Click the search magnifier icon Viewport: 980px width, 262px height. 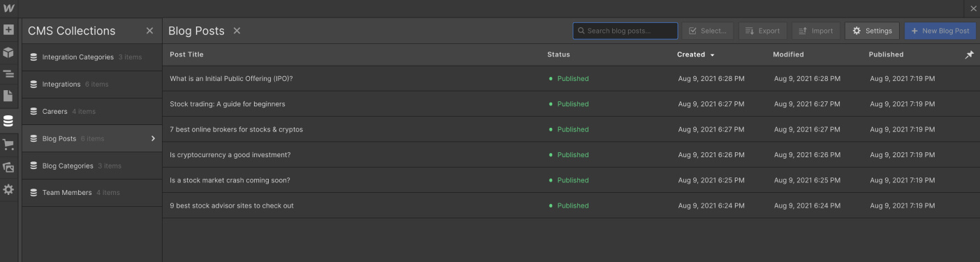coord(581,31)
